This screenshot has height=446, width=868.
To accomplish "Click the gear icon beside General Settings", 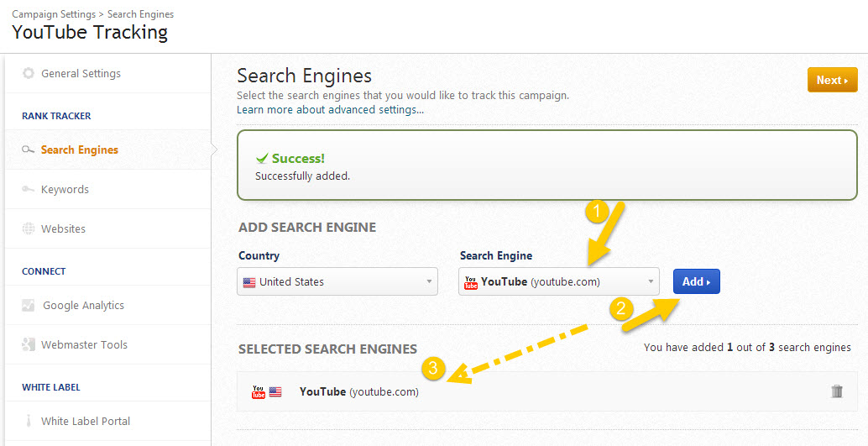I will (x=29, y=73).
